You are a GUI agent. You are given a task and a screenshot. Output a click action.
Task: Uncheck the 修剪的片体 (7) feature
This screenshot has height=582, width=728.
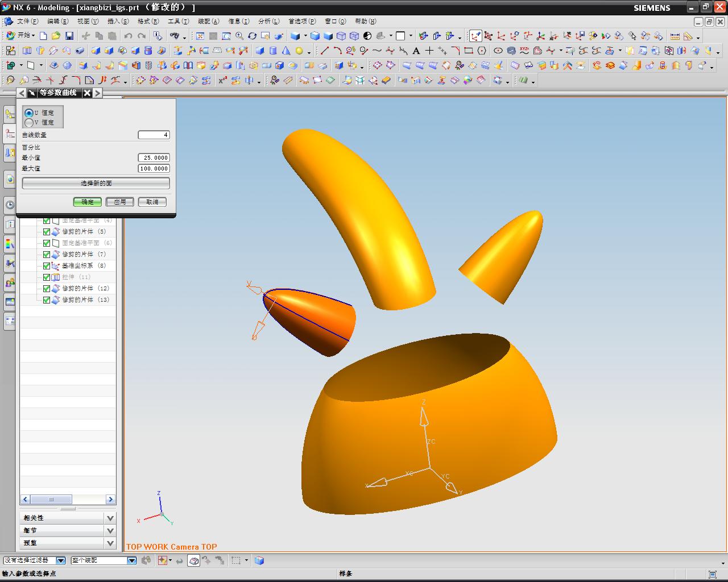(x=47, y=255)
